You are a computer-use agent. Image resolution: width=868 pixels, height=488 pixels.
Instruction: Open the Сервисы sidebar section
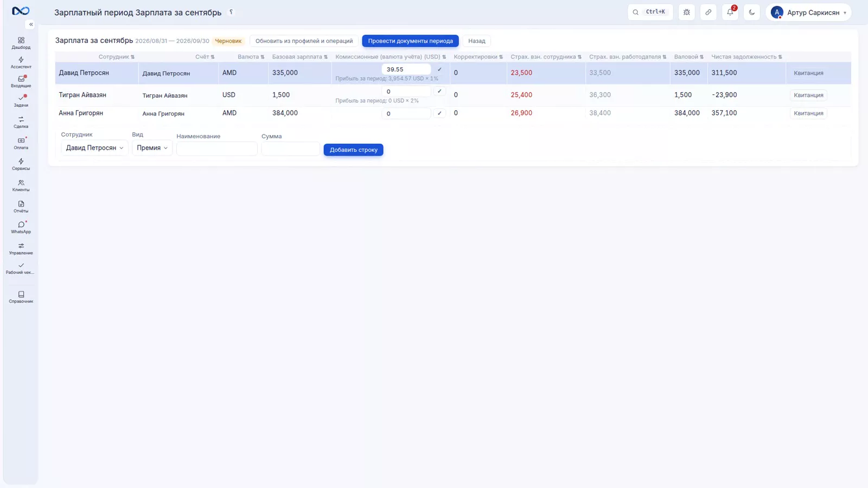(x=21, y=164)
